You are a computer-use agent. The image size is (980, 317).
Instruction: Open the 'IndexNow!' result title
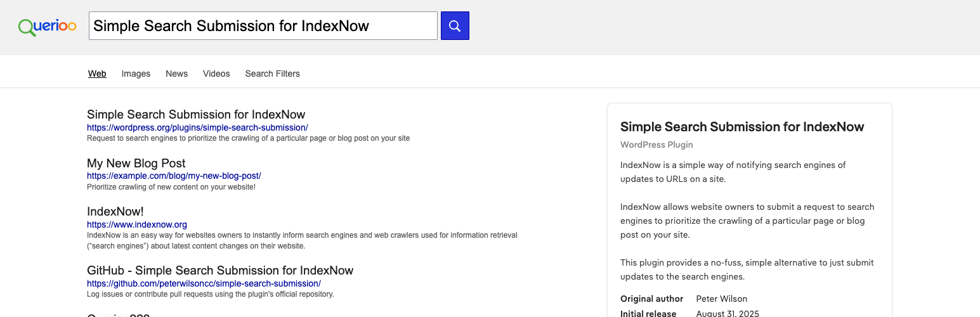(x=115, y=211)
